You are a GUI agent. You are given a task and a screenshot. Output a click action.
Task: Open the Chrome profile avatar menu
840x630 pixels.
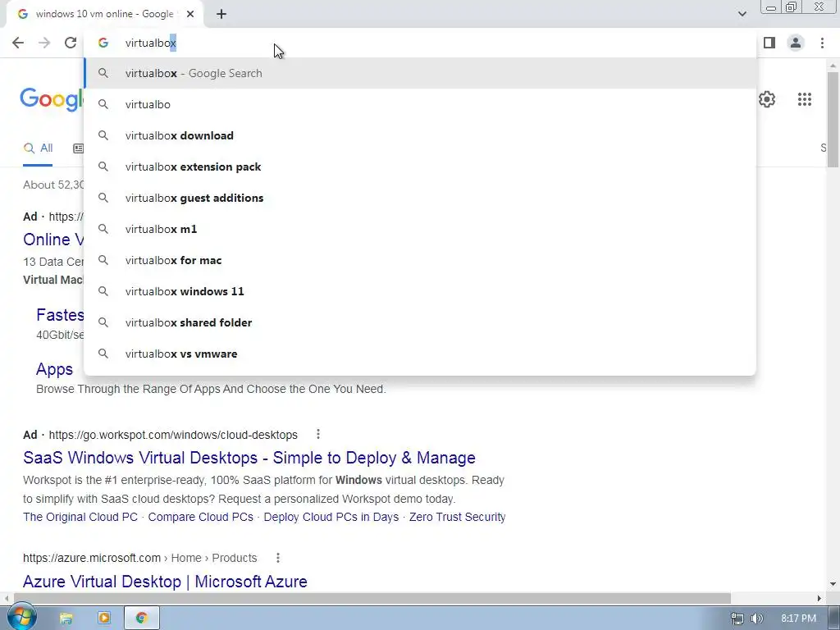point(796,43)
